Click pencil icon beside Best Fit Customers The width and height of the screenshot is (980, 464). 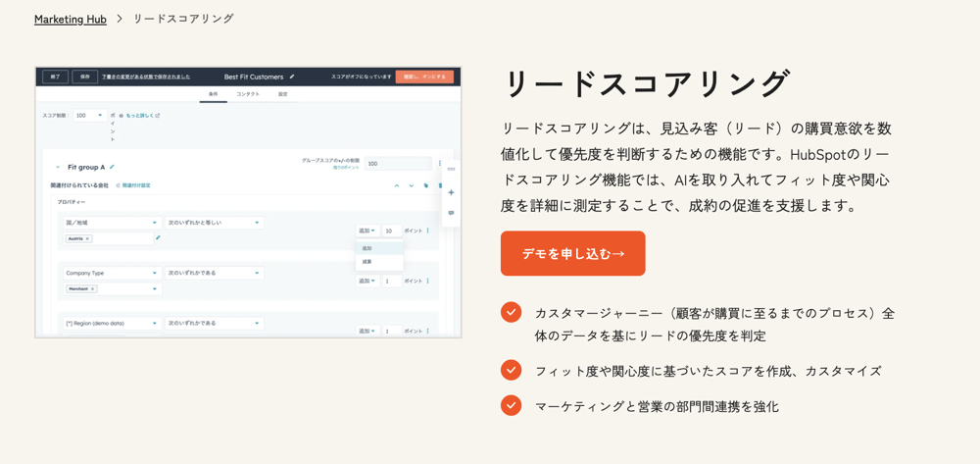pyautogui.click(x=292, y=77)
